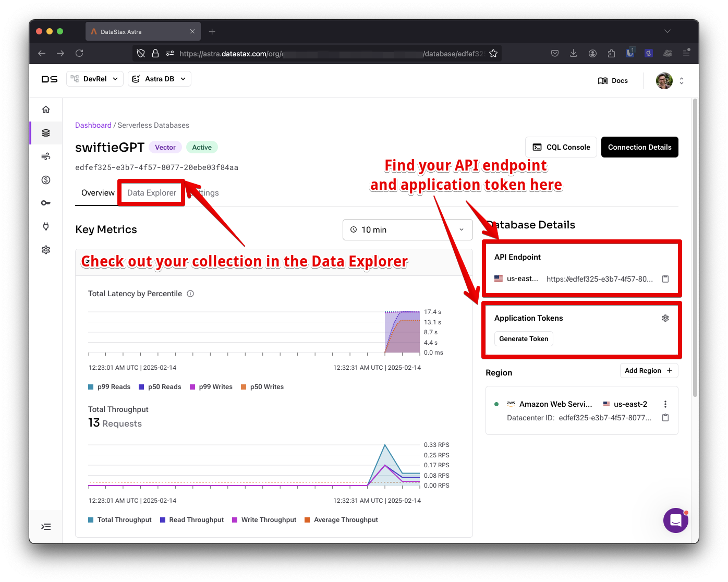Toggle p50 Writes legend series
The width and height of the screenshot is (728, 582).
(262, 387)
